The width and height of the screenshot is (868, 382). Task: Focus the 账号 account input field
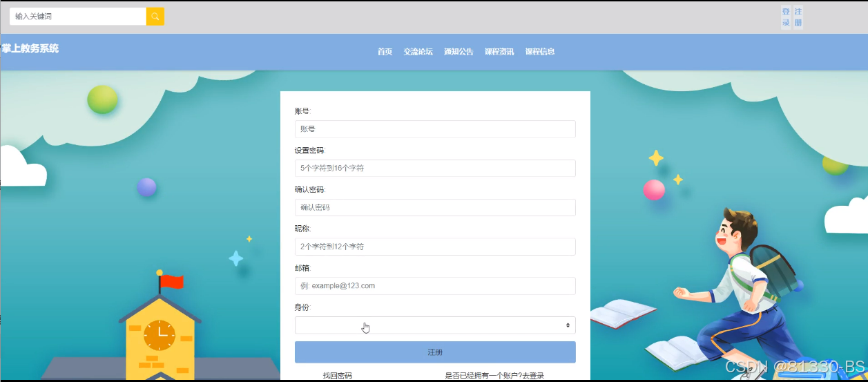(x=435, y=129)
